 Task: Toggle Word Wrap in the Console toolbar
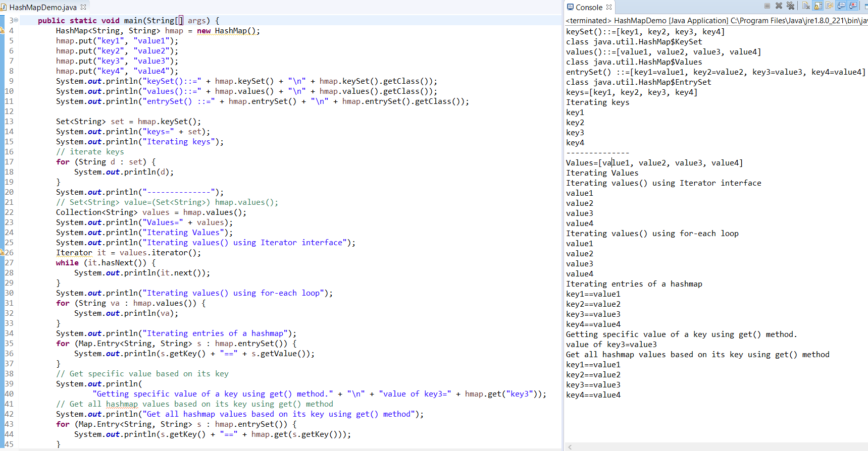pos(830,6)
